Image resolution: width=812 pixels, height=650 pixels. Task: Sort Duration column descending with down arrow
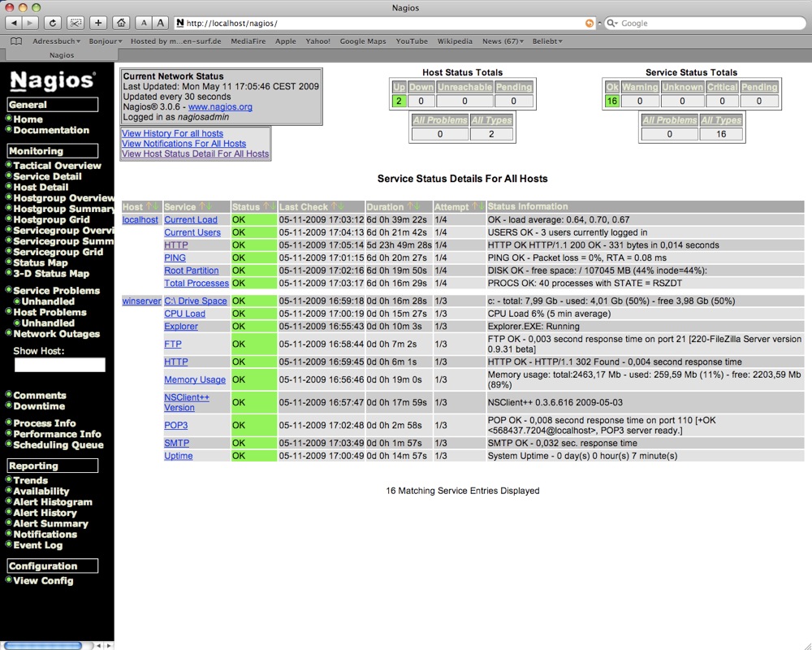[x=417, y=206]
